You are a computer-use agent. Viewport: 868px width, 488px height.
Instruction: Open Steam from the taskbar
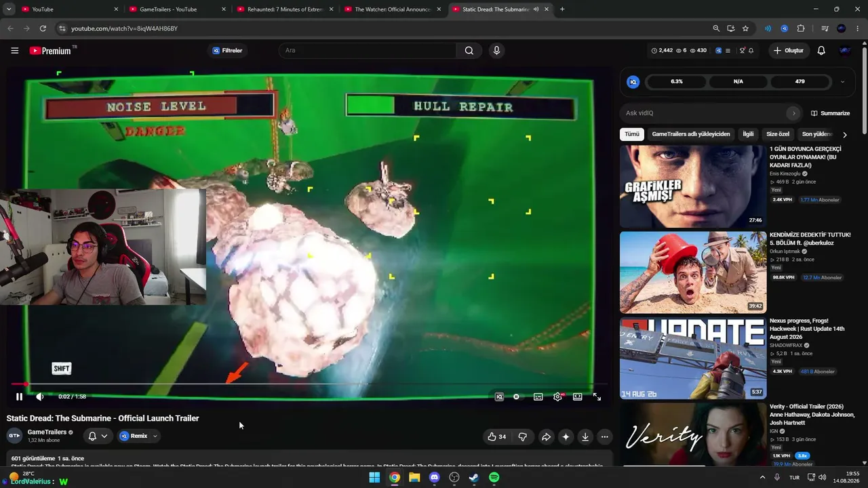(474, 477)
